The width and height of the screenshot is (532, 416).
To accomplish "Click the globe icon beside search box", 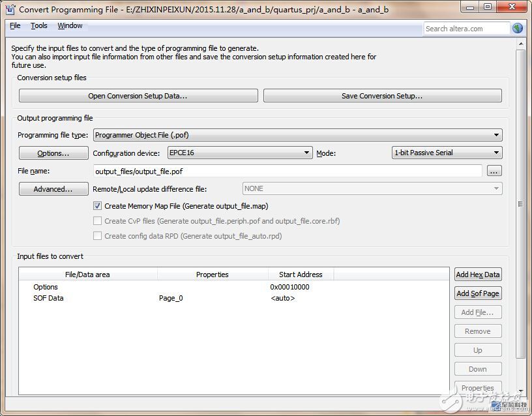I will [x=518, y=29].
